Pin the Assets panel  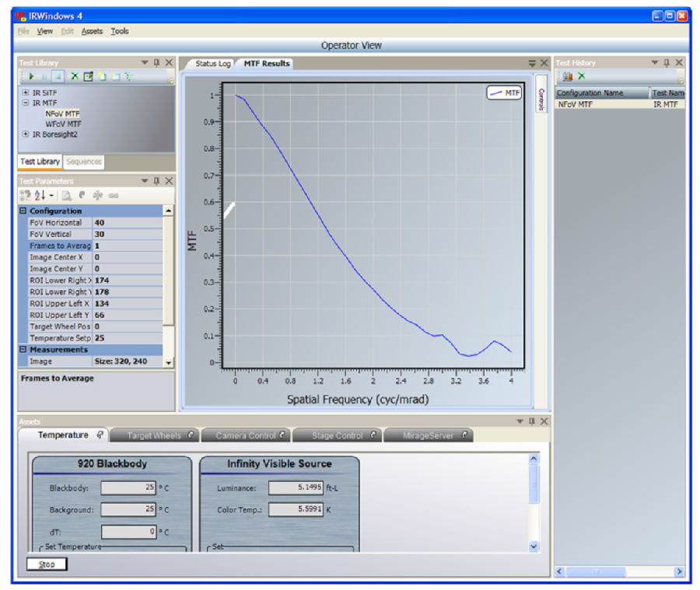click(532, 421)
